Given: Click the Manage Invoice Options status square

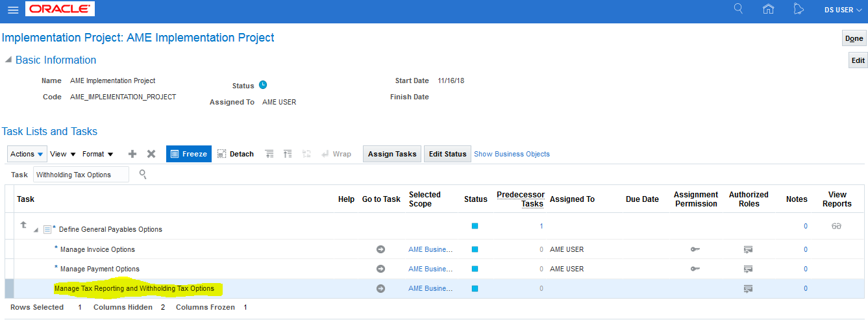Looking at the screenshot, I should pos(475,249).
